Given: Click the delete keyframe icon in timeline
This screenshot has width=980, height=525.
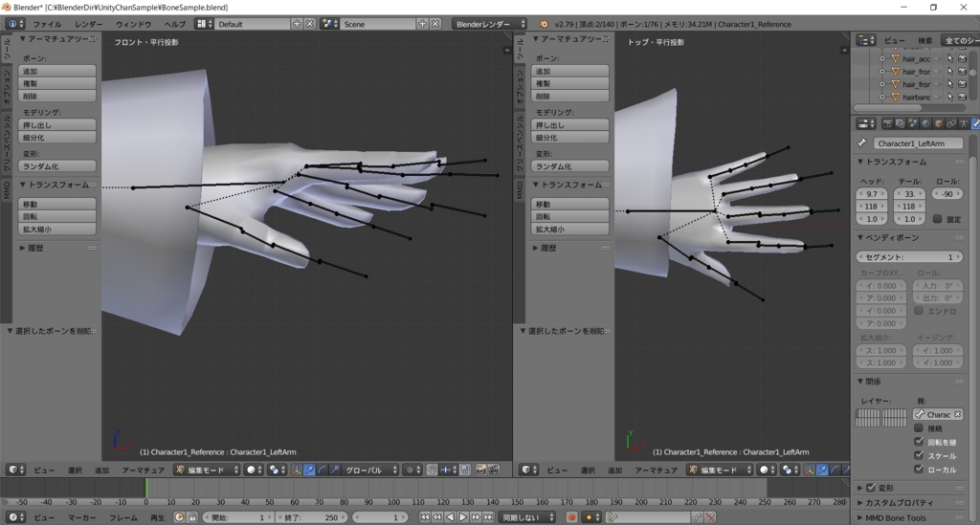Looking at the screenshot, I should [710, 517].
